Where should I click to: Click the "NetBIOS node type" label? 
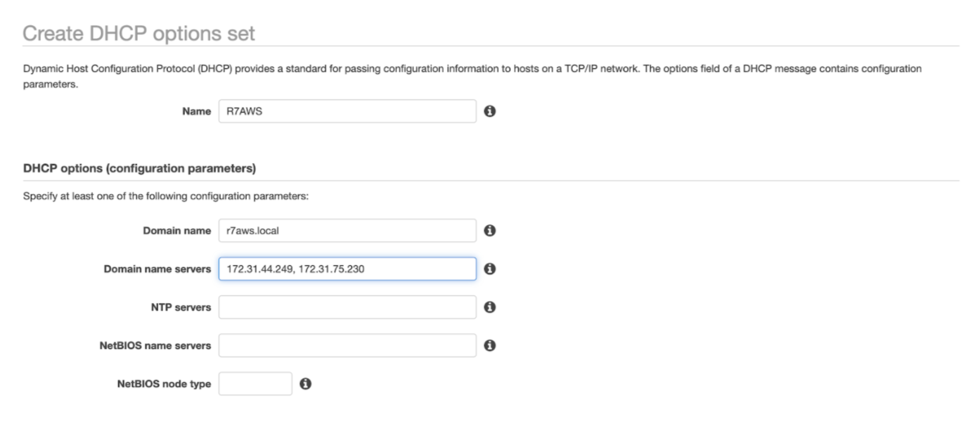coord(164,384)
